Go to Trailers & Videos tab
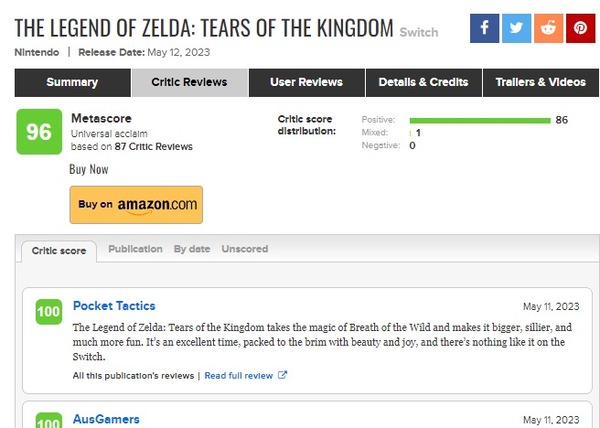 [541, 83]
